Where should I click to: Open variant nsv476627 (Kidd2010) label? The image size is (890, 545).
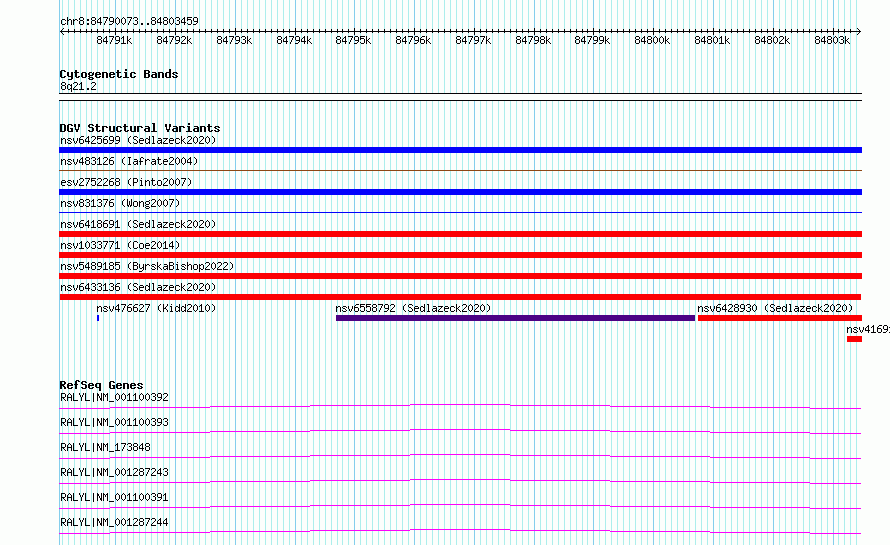click(156, 308)
